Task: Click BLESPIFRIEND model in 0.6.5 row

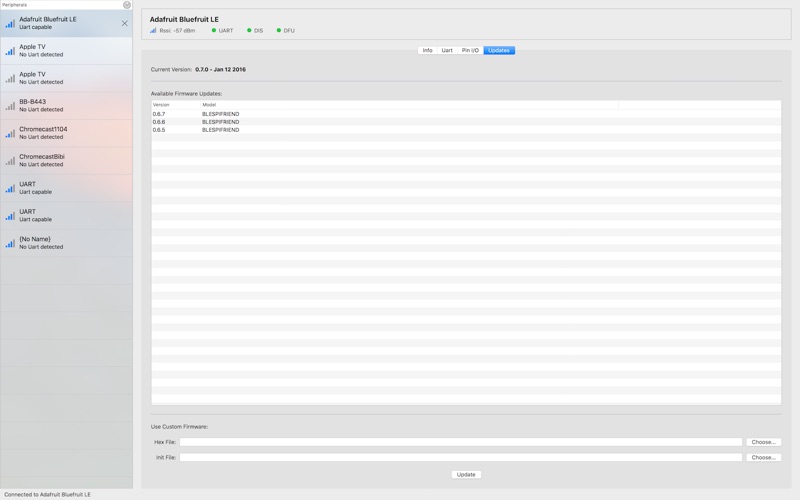Action: click(220, 130)
